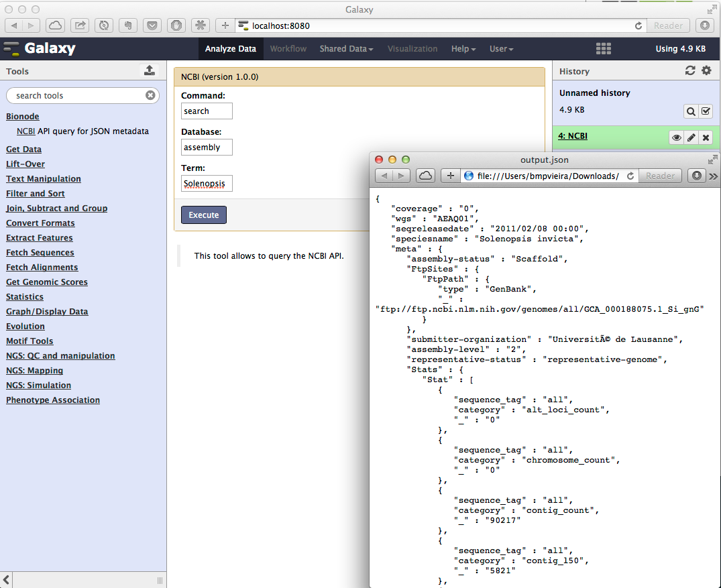This screenshot has height=588, width=721.
Task: Show downloads in Galaxy browser window
Action: tap(705, 25)
